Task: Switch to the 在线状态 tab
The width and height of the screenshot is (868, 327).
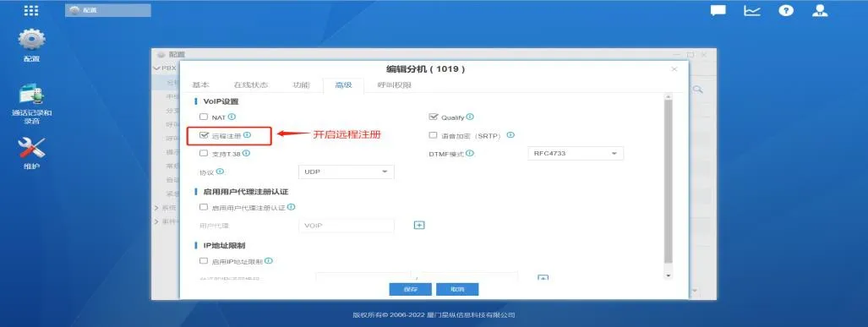Action: point(251,85)
